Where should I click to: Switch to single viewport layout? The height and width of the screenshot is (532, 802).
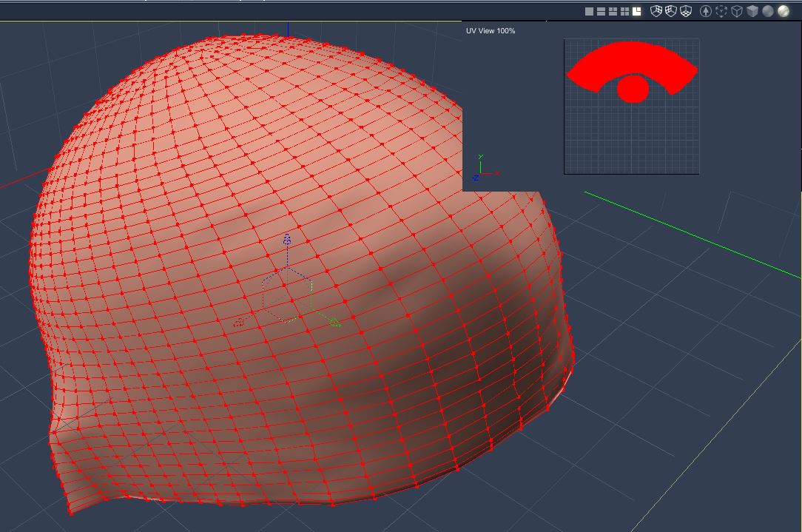point(589,11)
